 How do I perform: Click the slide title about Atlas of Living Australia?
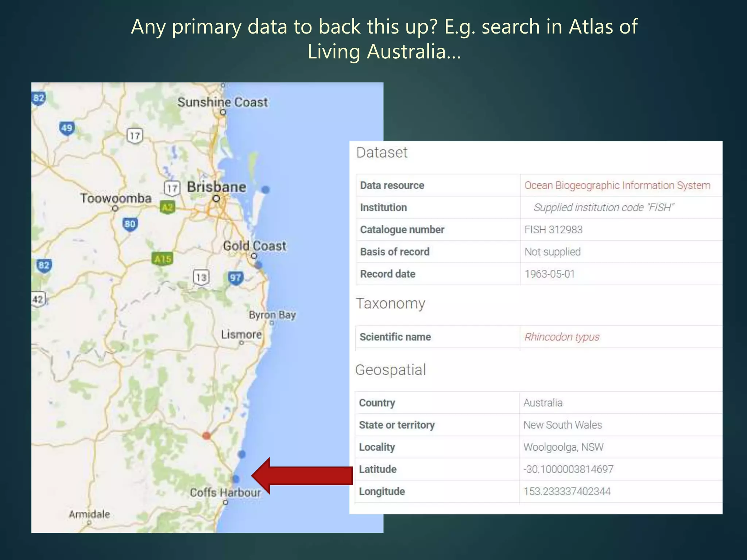coord(384,39)
